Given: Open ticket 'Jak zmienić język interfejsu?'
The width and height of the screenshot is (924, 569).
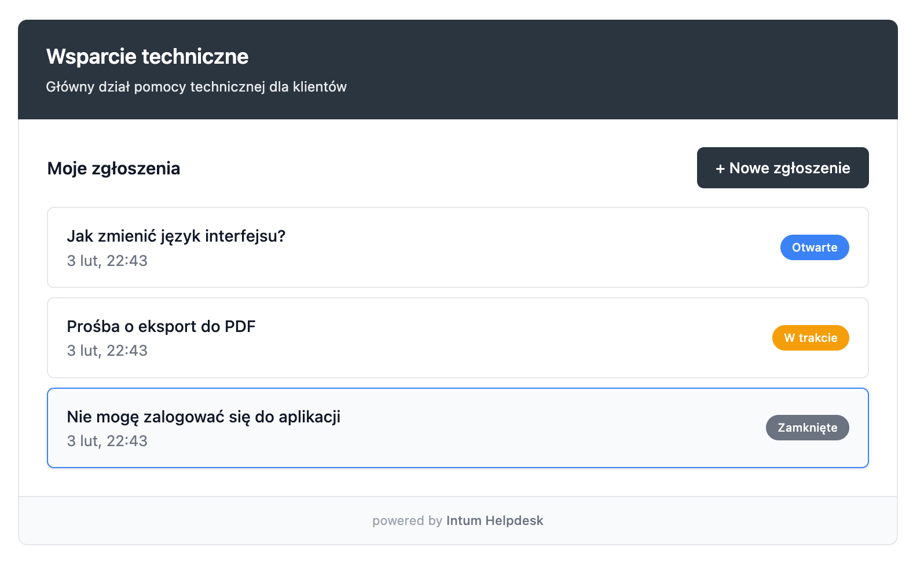Looking at the screenshot, I should pos(176,236).
